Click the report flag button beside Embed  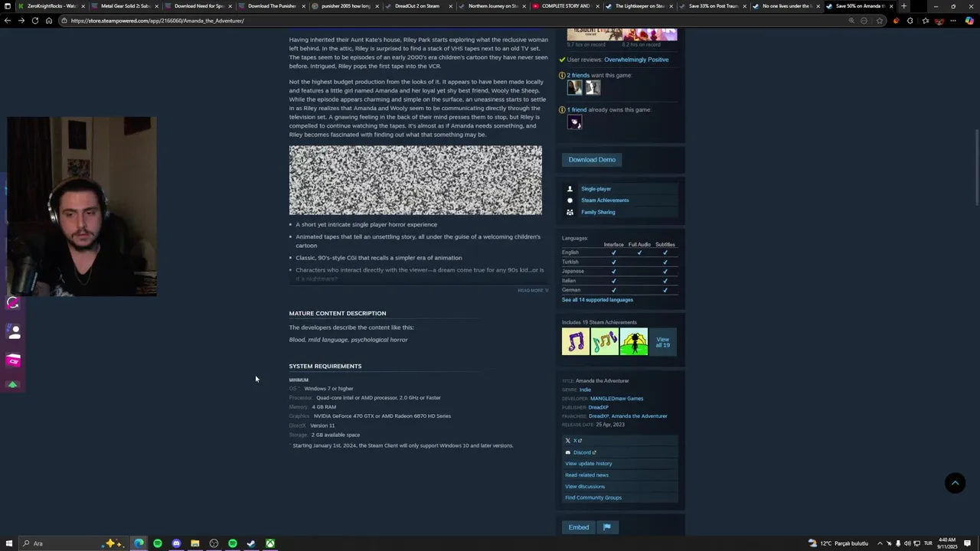click(x=607, y=527)
